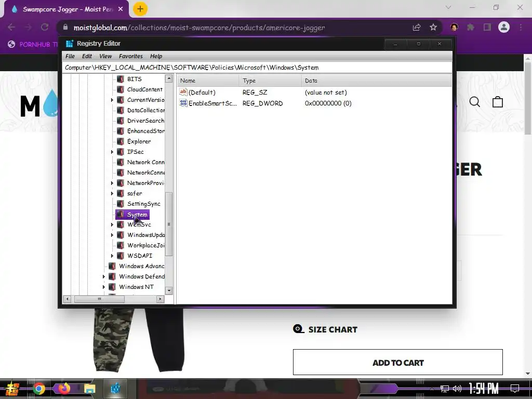Close the Swampcore Jogger tab
Viewport: 532px width, 399px height.
tap(121, 9)
